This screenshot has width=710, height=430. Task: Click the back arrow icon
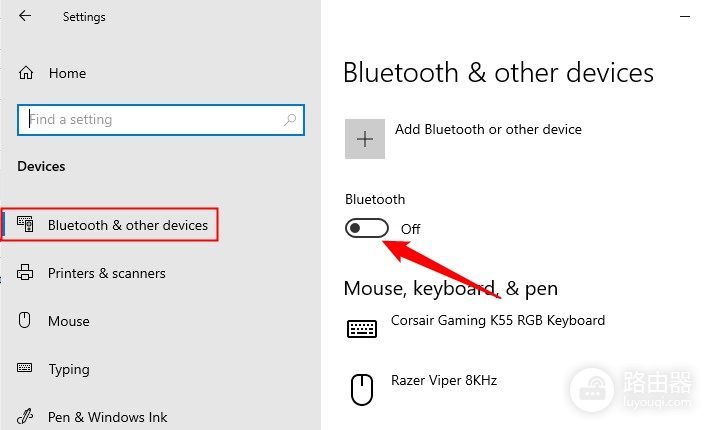click(25, 16)
